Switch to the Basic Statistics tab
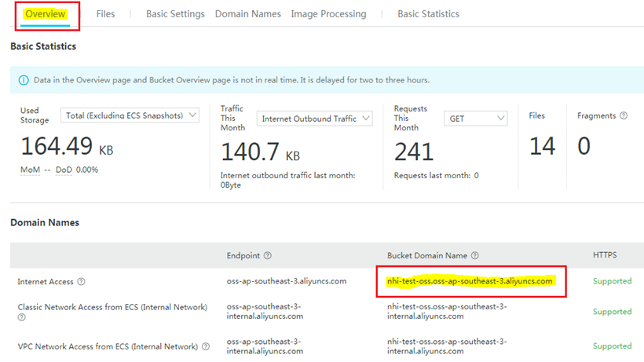 coord(428,14)
